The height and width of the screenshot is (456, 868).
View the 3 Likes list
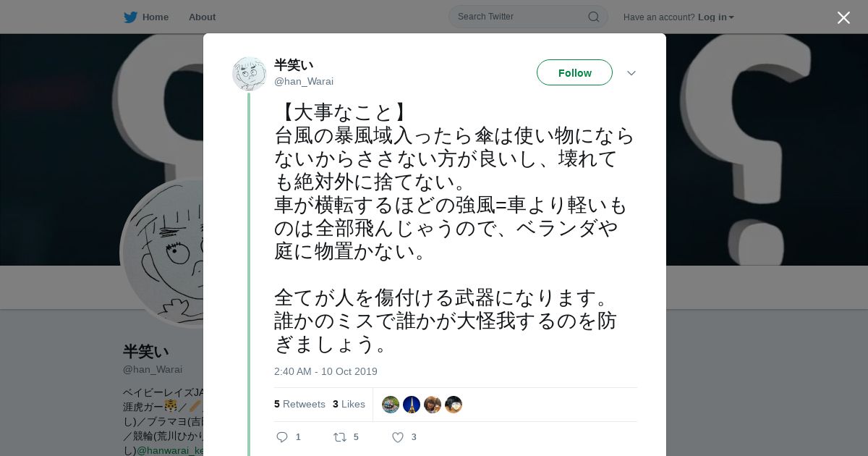pyautogui.click(x=349, y=404)
